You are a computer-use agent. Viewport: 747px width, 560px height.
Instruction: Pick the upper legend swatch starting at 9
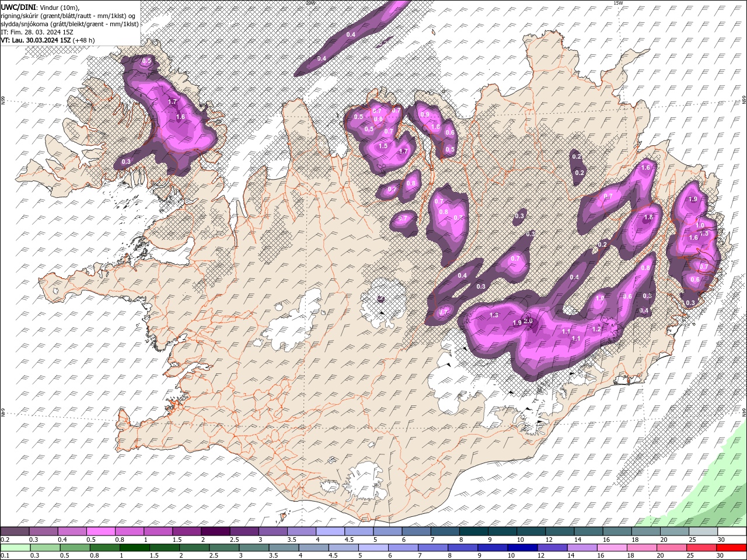point(501,531)
